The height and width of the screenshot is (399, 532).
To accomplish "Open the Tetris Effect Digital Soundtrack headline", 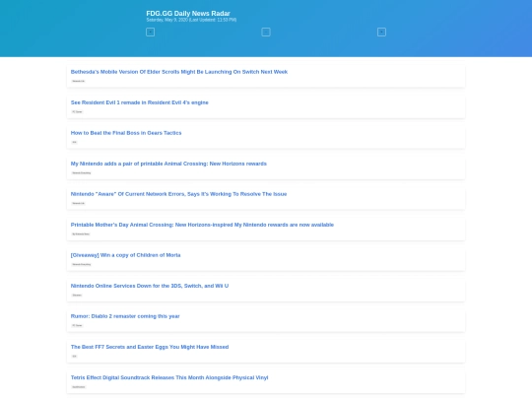I will point(169,377).
